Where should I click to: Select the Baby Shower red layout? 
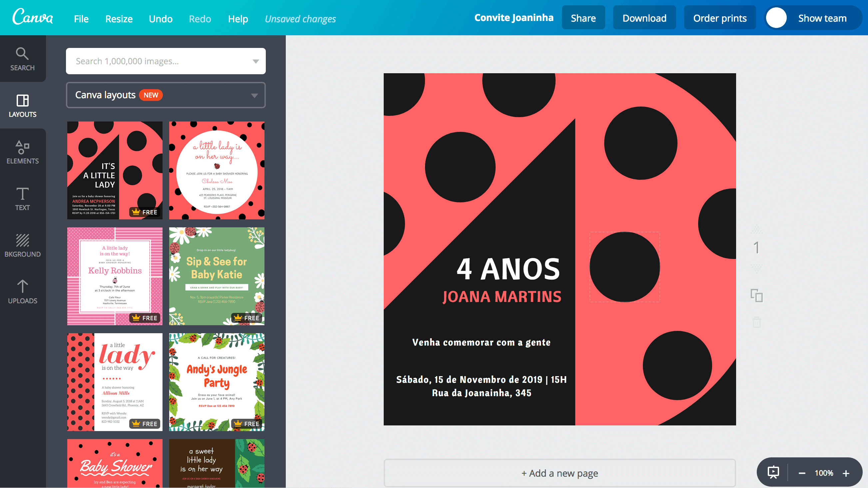(x=115, y=463)
